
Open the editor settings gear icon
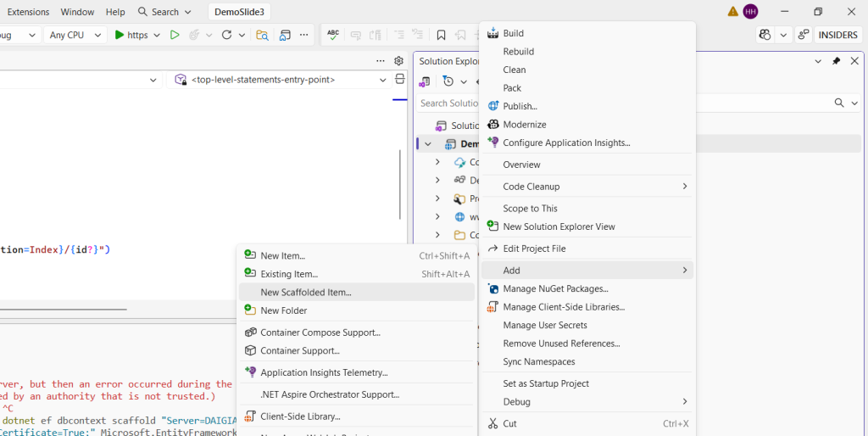tap(398, 61)
